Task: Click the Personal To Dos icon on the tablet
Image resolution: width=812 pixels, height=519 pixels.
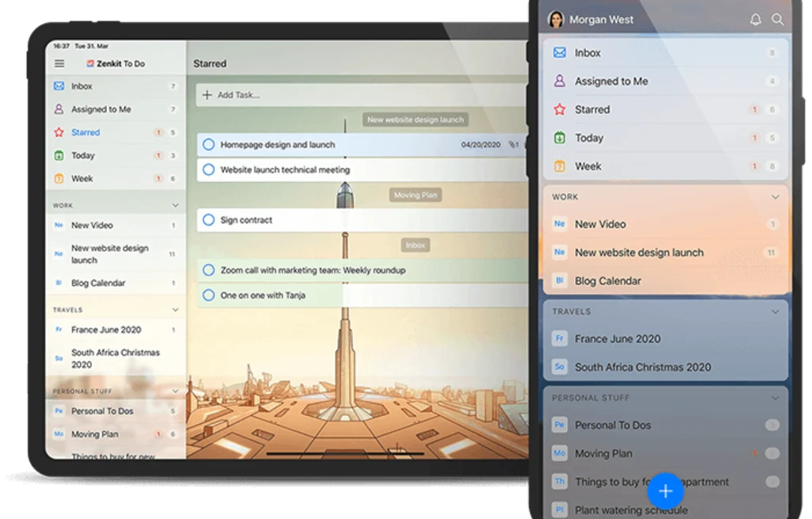Action: pos(59,411)
